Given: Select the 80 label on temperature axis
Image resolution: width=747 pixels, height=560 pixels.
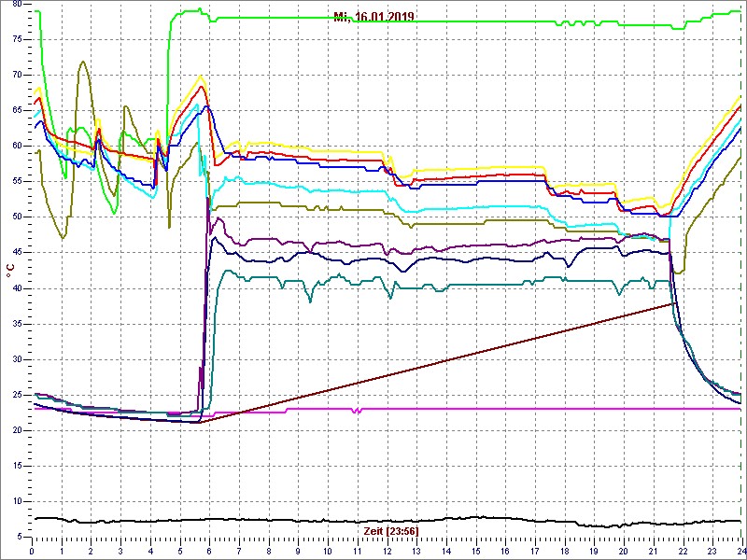Looking at the screenshot, I should click(17, 4).
